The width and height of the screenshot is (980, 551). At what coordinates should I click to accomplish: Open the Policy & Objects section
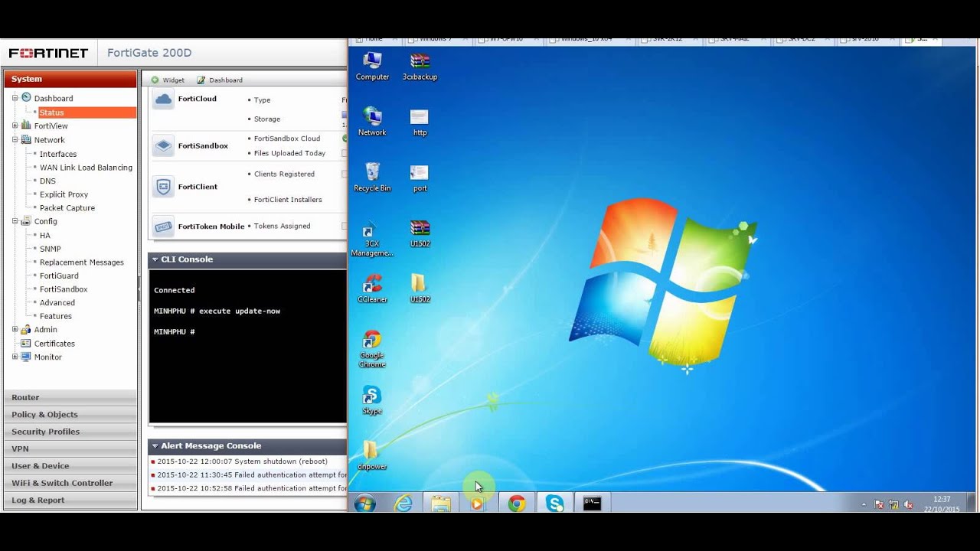click(x=70, y=414)
